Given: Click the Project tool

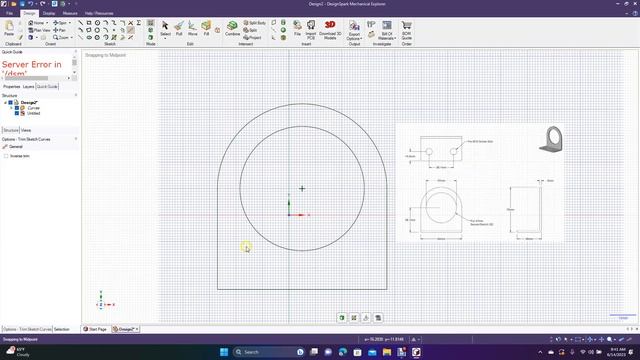Looking at the screenshot, I should click(252, 38).
